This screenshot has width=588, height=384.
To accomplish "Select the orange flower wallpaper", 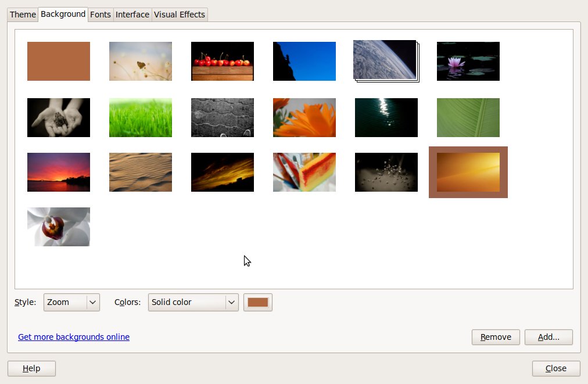I will click(x=304, y=118).
